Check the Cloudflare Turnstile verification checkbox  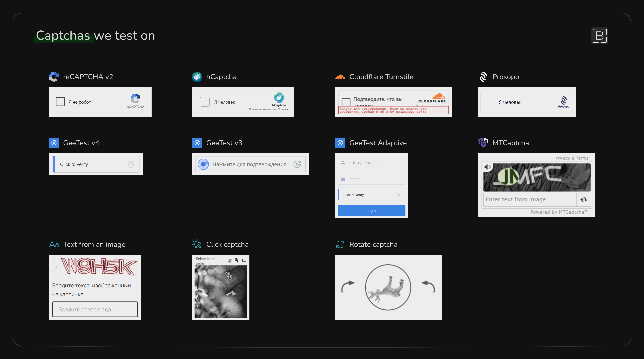[346, 102]
